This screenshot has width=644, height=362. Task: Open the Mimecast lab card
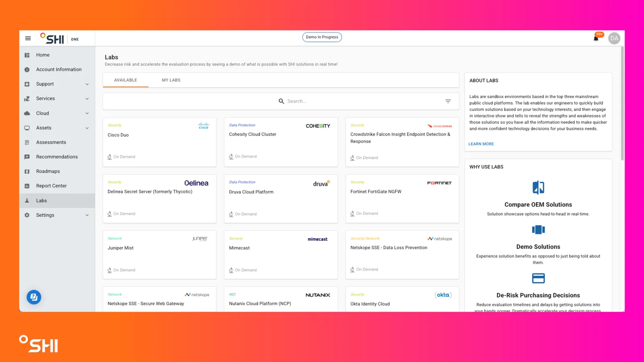click(x=281, y=255)
